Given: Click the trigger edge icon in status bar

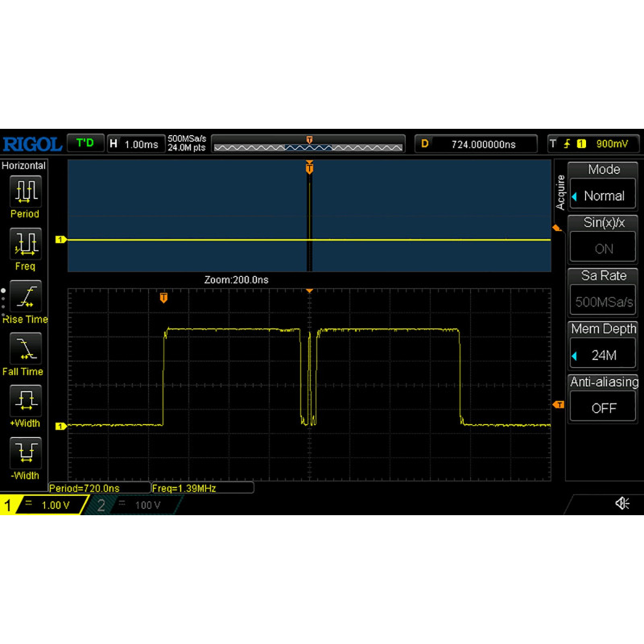Looking at the screenshot, I should 565,143.
